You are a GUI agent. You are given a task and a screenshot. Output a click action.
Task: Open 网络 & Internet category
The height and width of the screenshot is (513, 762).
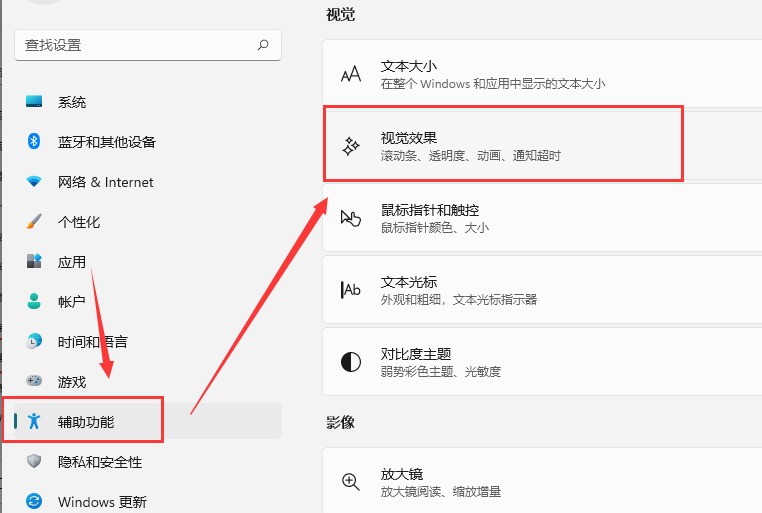point(148,182)
